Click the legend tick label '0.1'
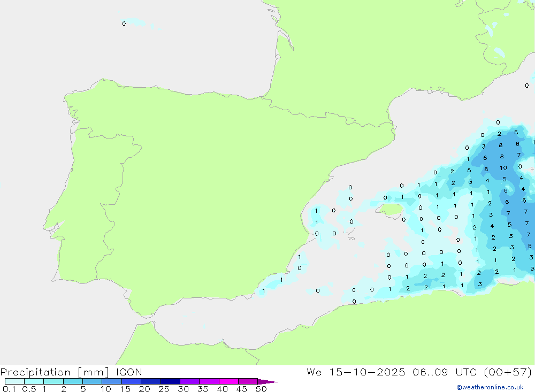This screenshot has width=535, height=392. pyautogui.click(x=9, y=389)
